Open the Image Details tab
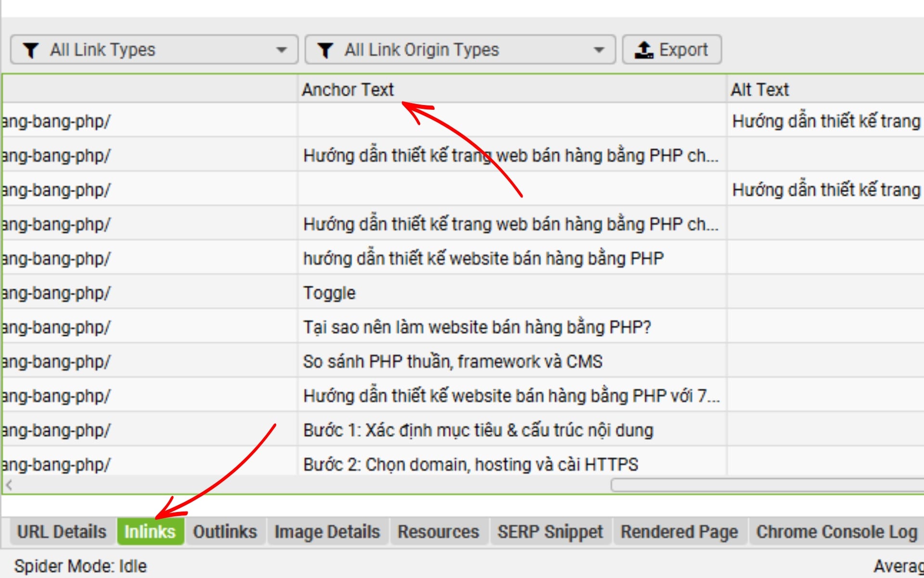 [x=327, y=532]
